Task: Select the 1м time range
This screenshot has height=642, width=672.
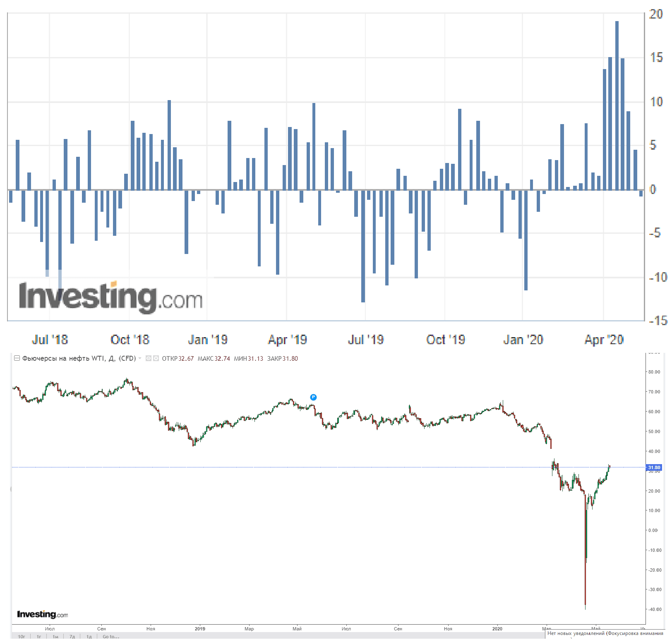Action: pyautogui.click(x=55, y=637)
